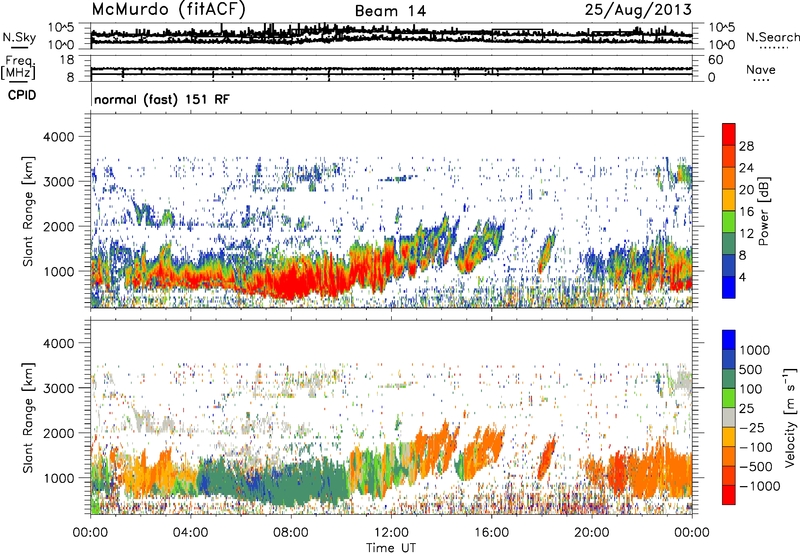
Task: Click the light green power swatch near 12
Action: [729, 221]
